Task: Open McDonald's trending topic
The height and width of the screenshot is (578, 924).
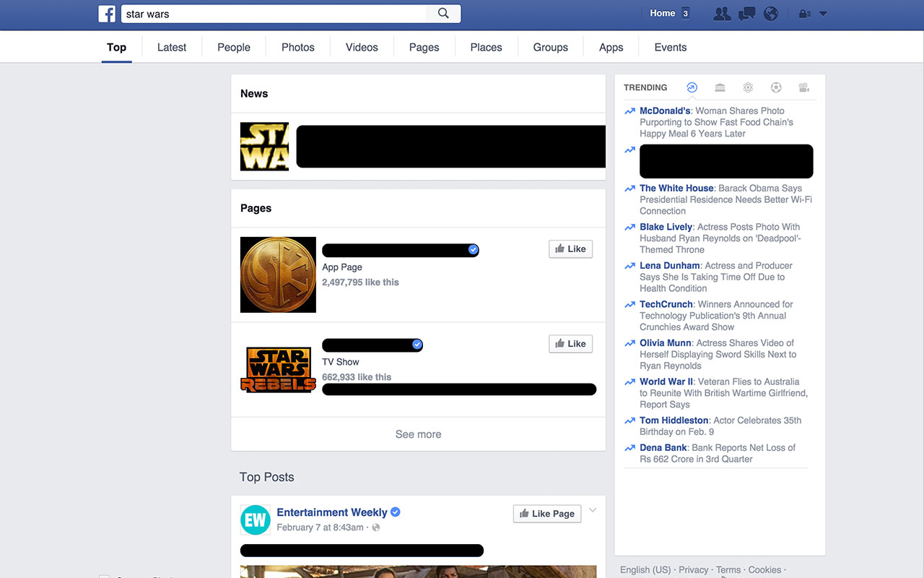Action: point(665,111)
